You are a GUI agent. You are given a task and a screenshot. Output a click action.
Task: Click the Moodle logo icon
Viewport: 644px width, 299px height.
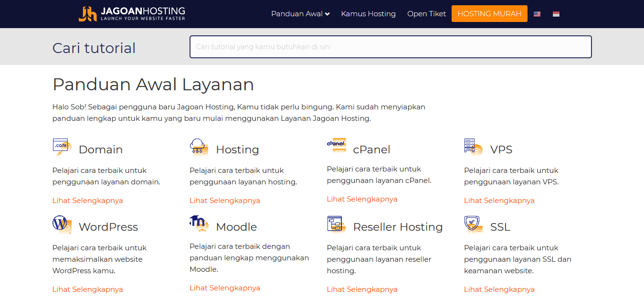click(199, 224)
